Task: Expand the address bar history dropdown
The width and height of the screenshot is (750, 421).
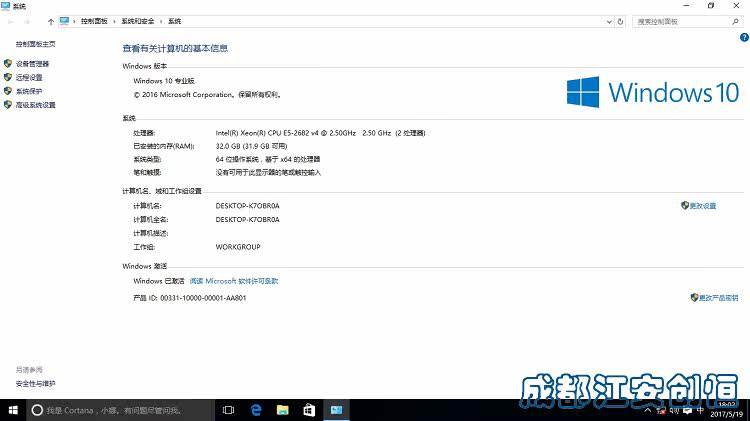Action: tap(609, 22)
